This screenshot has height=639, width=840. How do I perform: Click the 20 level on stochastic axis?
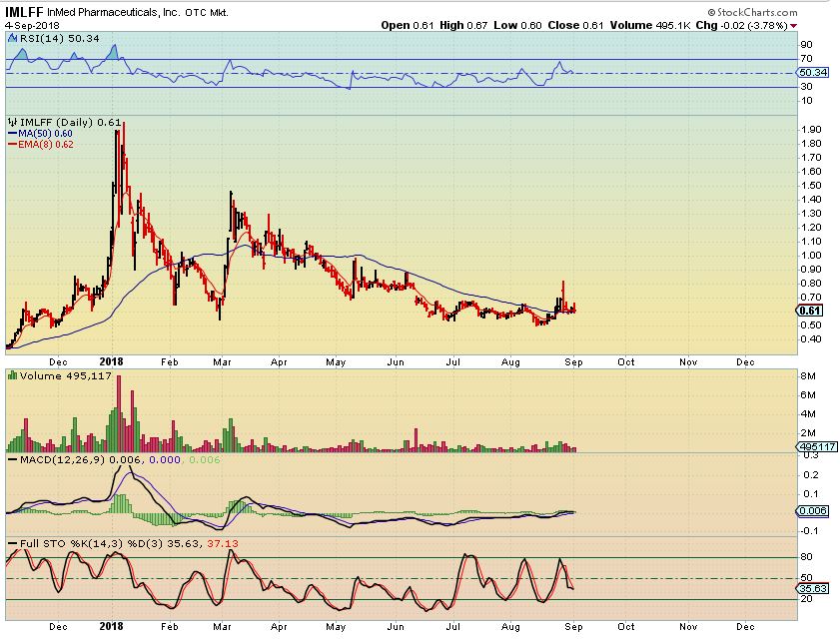coord(806,599)
